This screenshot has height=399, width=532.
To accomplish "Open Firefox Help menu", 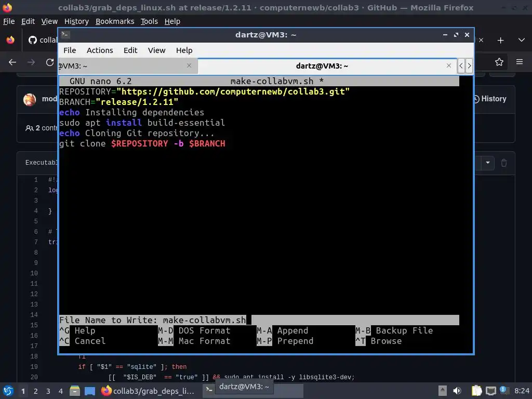I will [172, 21].
